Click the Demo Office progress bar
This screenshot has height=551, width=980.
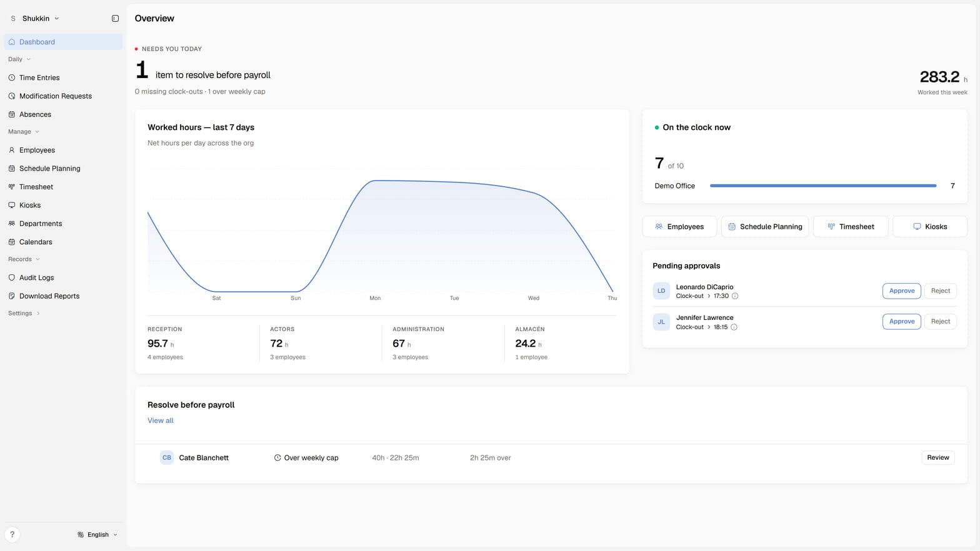pos(823,186)
